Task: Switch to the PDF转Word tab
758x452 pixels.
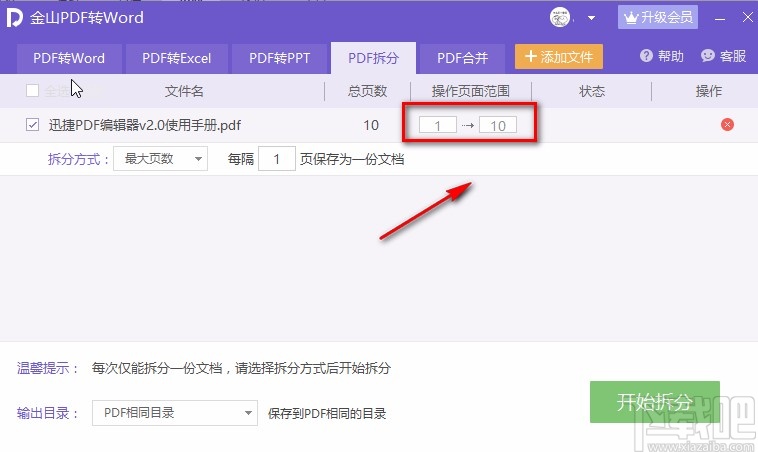Action: [69, 58]
